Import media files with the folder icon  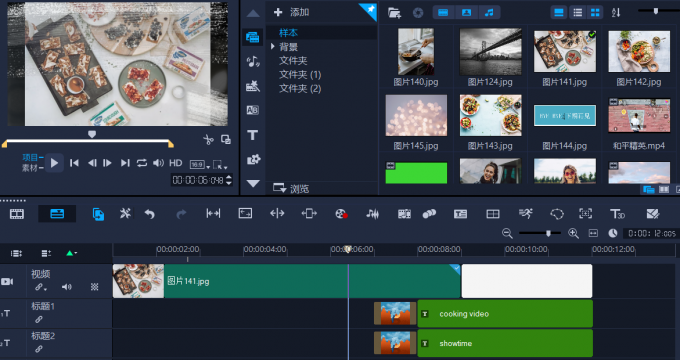point(394,13)
